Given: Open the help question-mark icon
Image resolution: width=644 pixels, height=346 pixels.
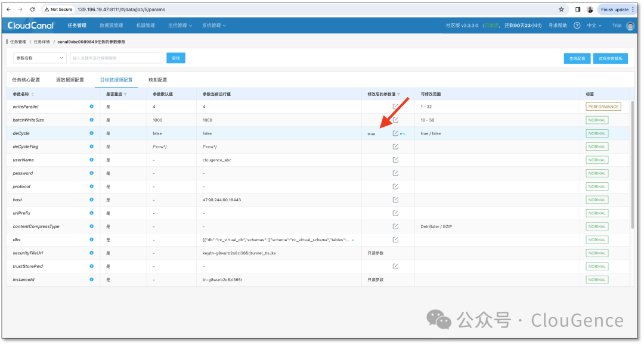Looking at the screenshot, I should (577, 26).
